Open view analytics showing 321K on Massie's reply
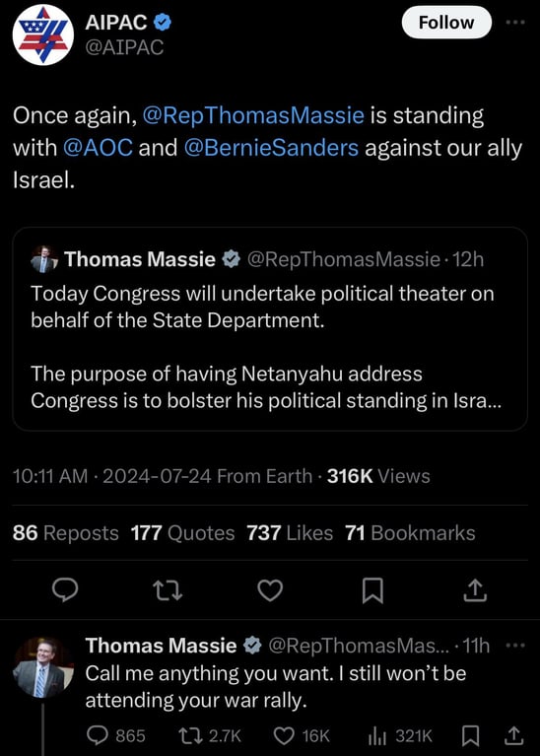540x756 pixels. (x=400, y=735)
